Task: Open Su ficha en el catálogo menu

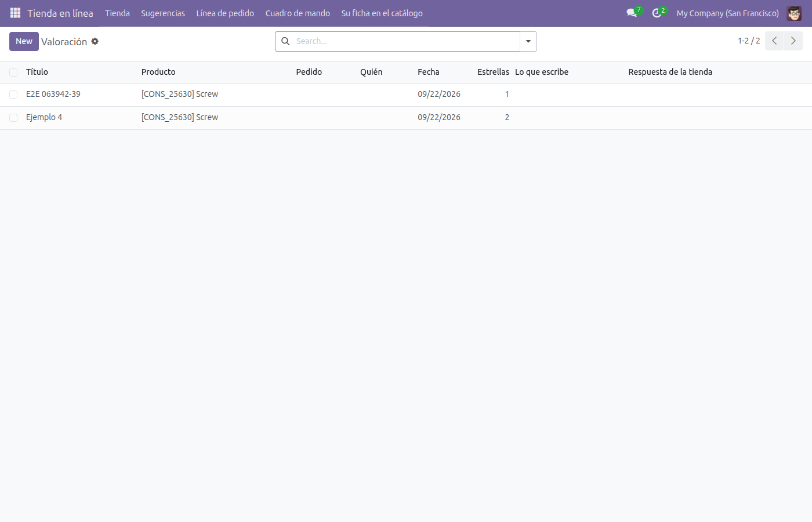Action: 382,13
